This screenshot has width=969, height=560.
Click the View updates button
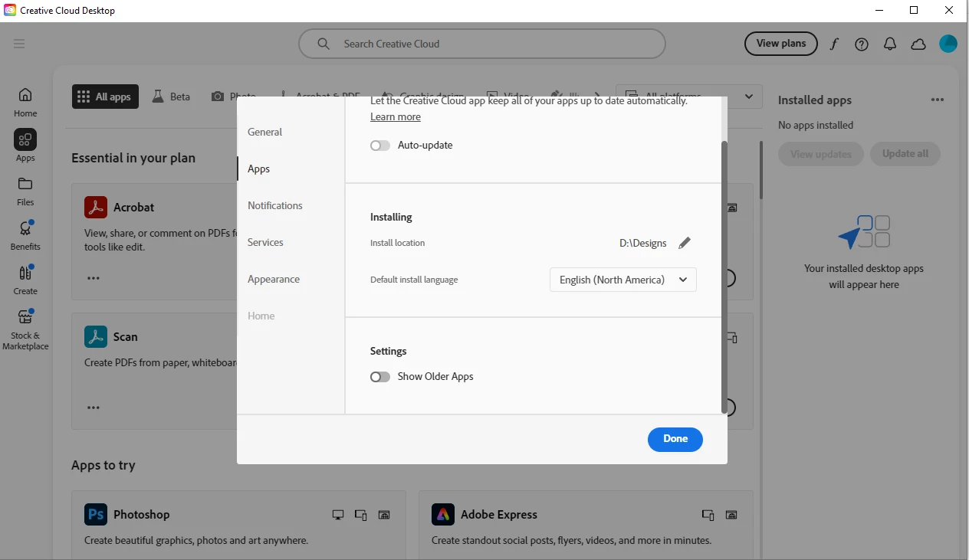[821, 154]
